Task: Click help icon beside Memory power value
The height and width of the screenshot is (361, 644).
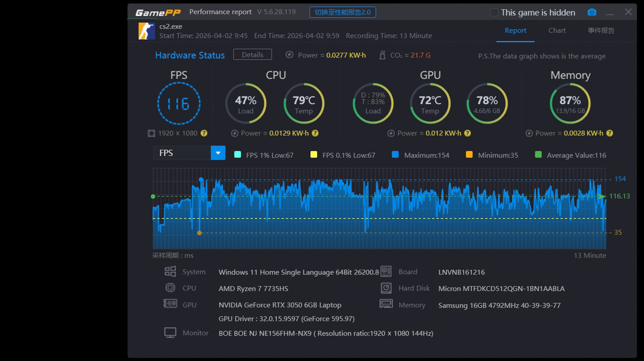Action: [609, 133]
